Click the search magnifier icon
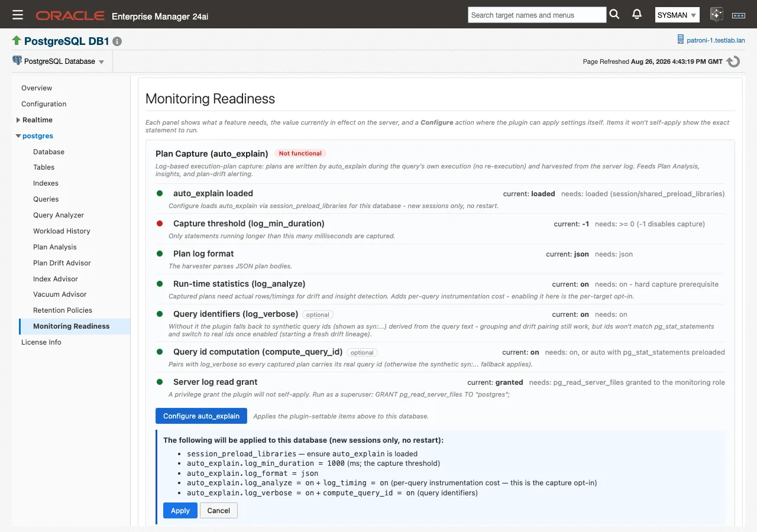This screenshot has height=532, width=757. click(614, 14)
